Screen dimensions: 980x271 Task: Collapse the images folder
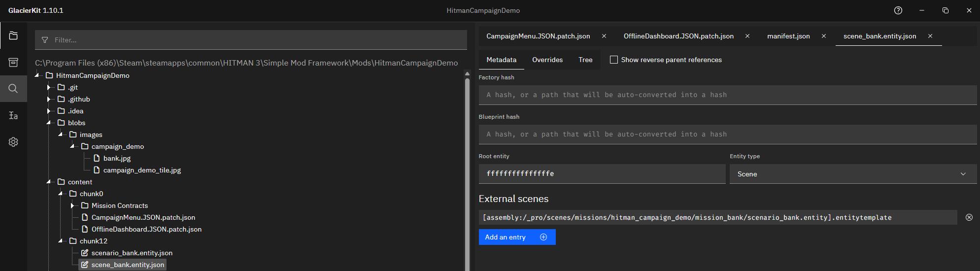[x=61, y=135]
